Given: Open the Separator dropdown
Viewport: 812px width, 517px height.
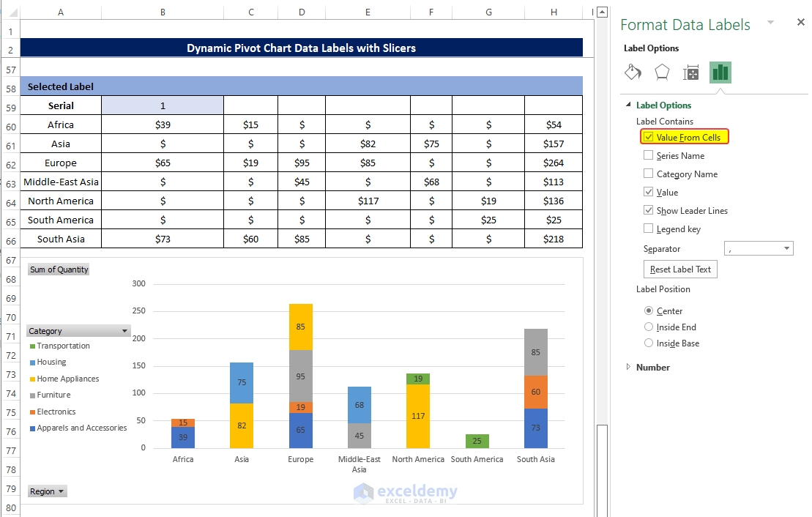Looking at the screenshot, I should click(787, 249).
